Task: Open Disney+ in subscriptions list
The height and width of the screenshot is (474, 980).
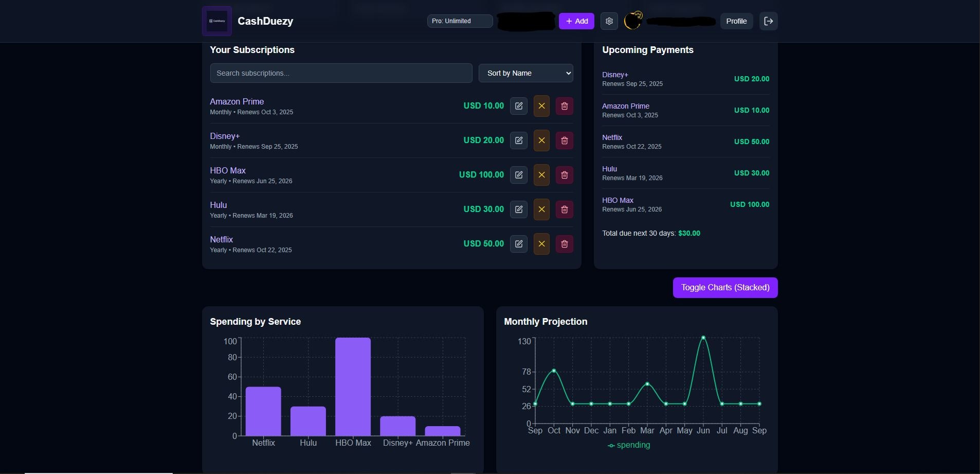Action: tap(225, 136)
